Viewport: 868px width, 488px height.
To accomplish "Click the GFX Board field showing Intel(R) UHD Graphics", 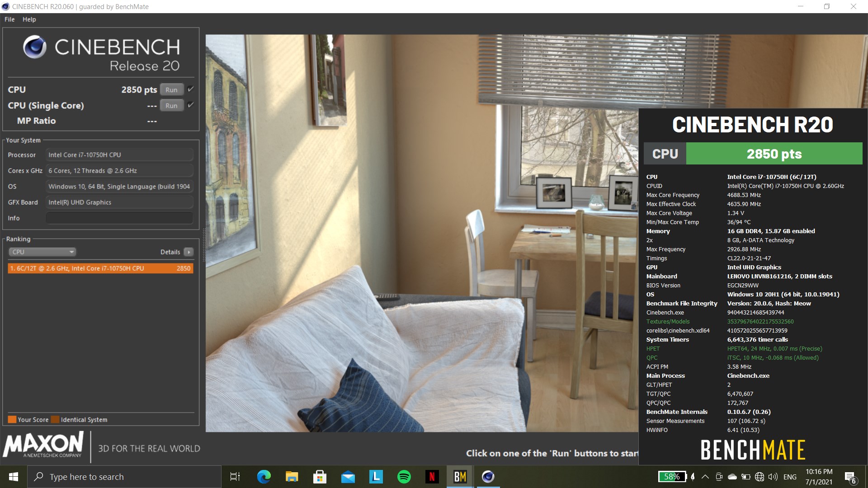I will [119, 202].
